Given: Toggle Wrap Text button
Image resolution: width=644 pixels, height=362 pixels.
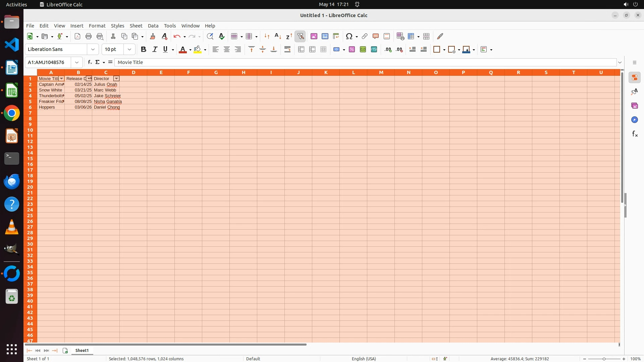Looking at the screenshot, I should point(287,50).
